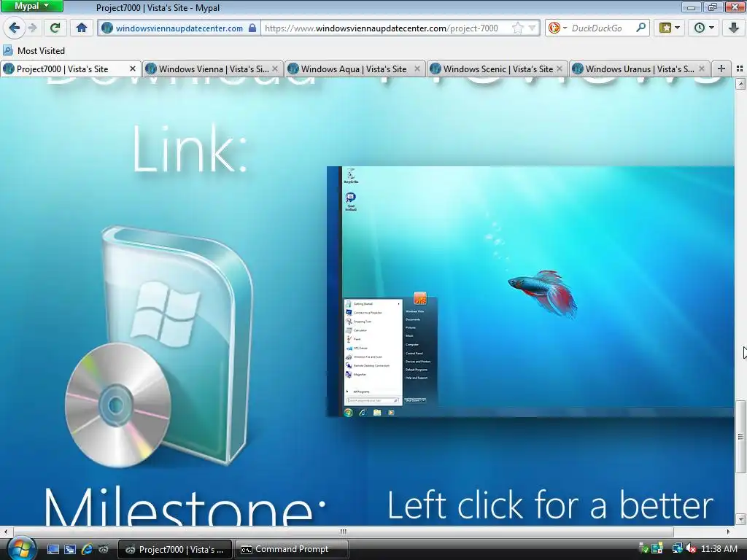Launch Mypal raccoon icon in quick launch
Image resolution: width=747 pixels, height=560 pixels.
(104, 549)
